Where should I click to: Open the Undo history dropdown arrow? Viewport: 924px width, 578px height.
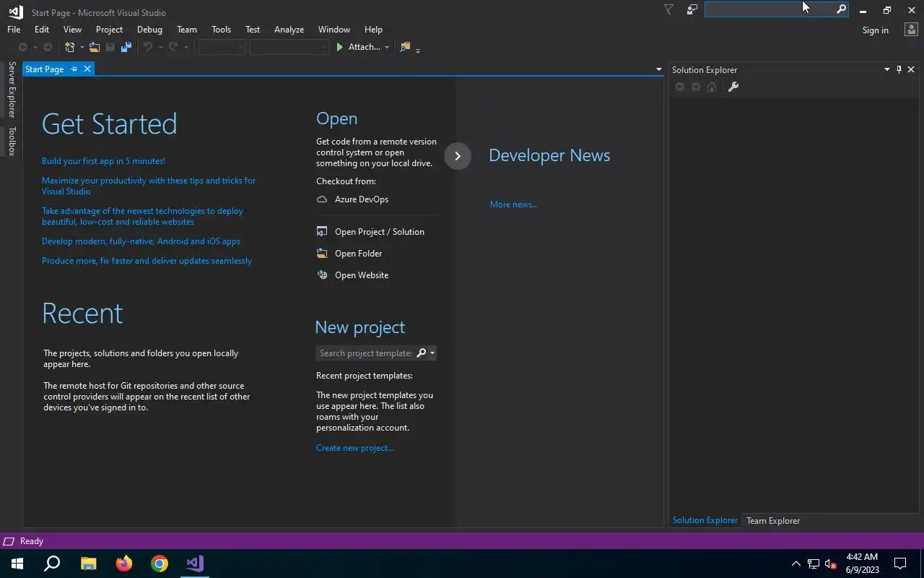click(160, 48)
